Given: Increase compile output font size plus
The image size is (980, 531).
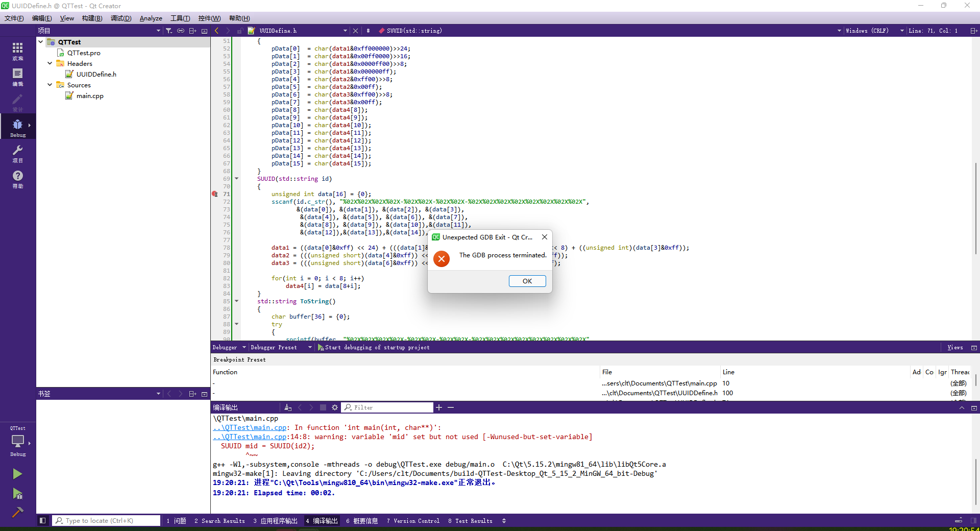Looking at the screenshot, I should point(439,407).
